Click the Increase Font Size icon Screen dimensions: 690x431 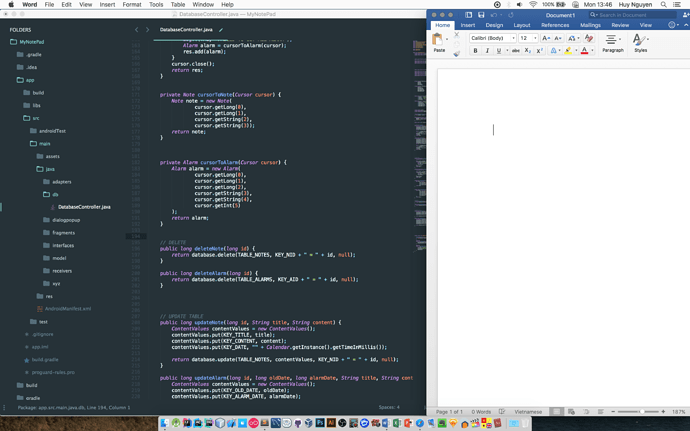tap(546, 38)
